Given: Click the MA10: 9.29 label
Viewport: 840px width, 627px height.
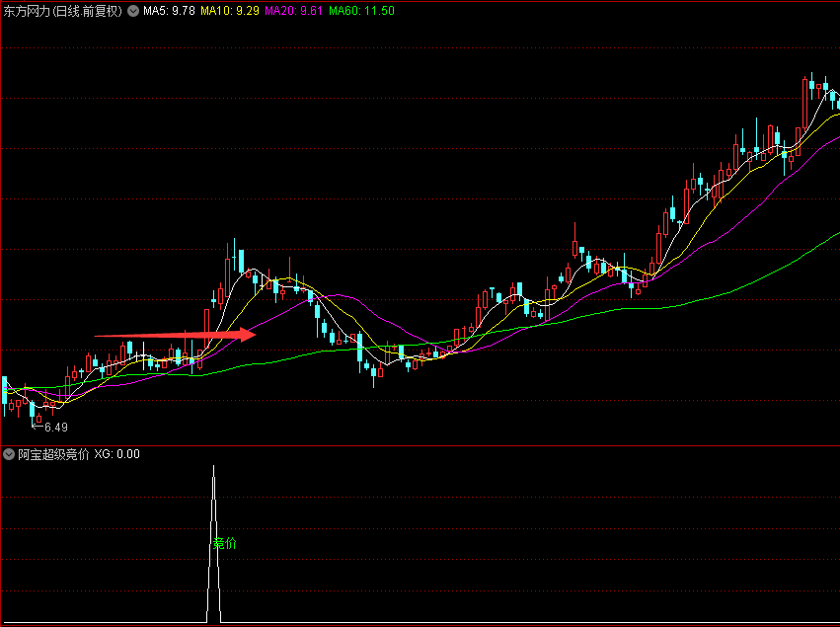Looking at the screenshot, I should tap(230, 11).
